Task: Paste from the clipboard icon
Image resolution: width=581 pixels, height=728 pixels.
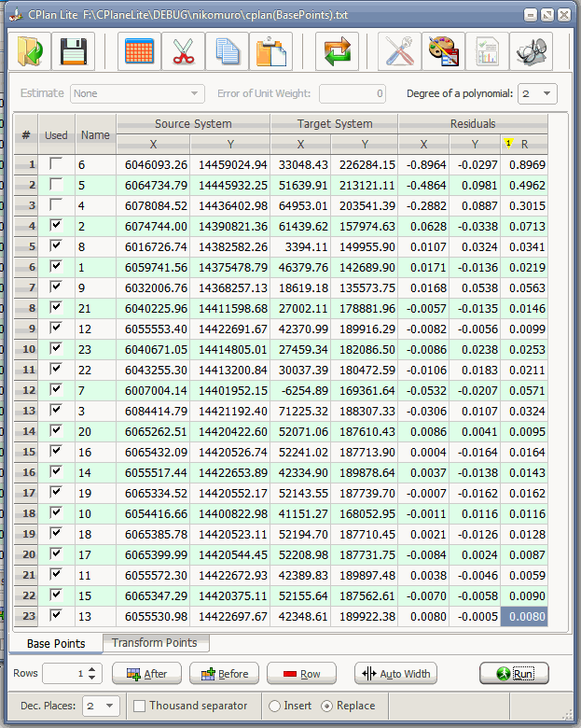Action: coord(270,52)
